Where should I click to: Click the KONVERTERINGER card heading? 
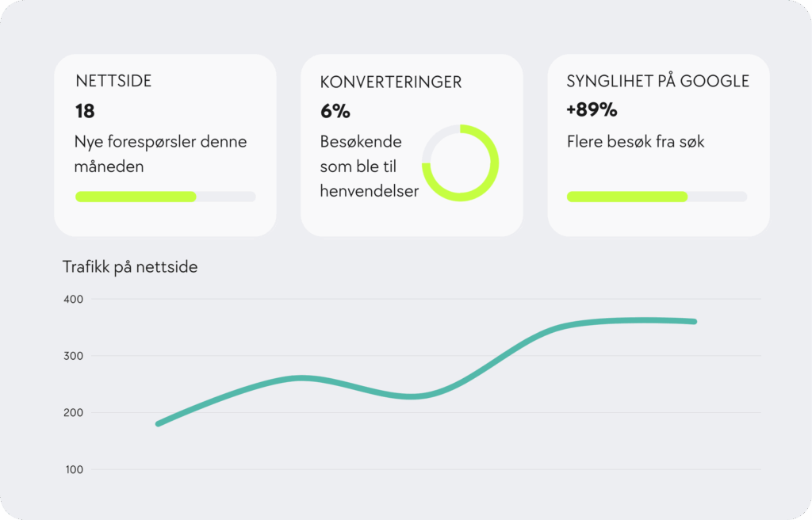(x=391, y=82)
